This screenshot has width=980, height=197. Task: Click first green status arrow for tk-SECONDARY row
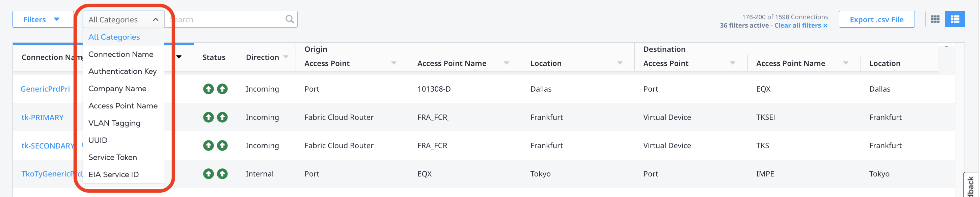click(209, 145)
